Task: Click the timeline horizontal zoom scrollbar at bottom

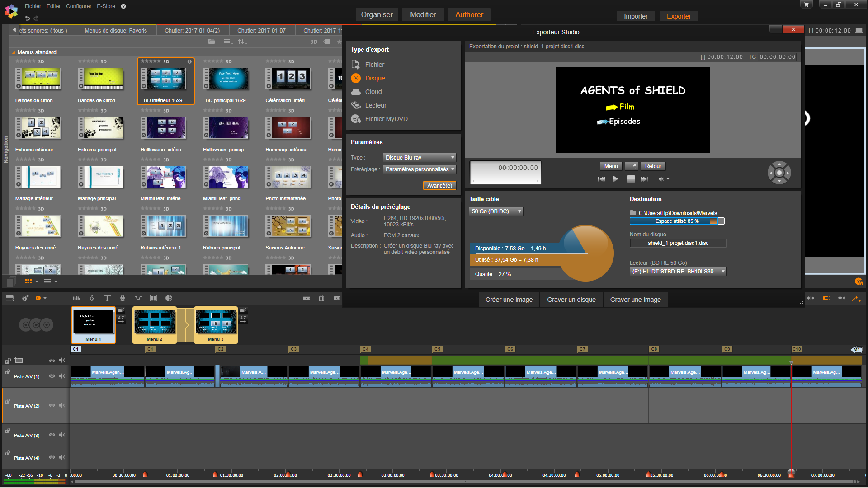Action: point(466,482)
